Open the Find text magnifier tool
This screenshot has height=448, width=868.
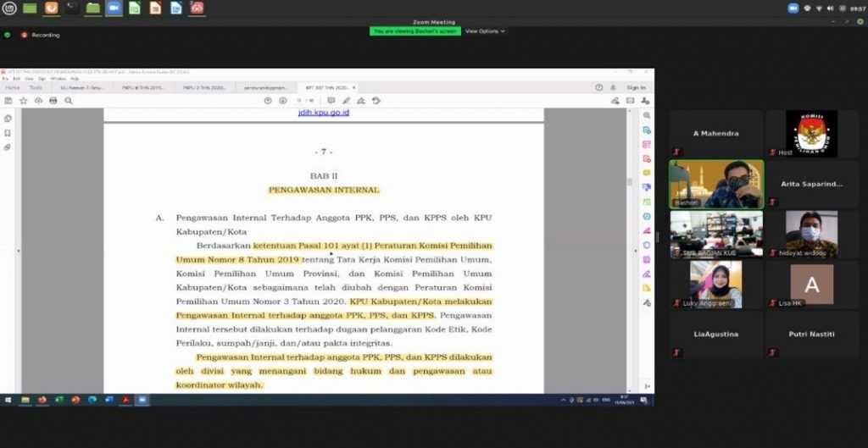pos(69,100)
